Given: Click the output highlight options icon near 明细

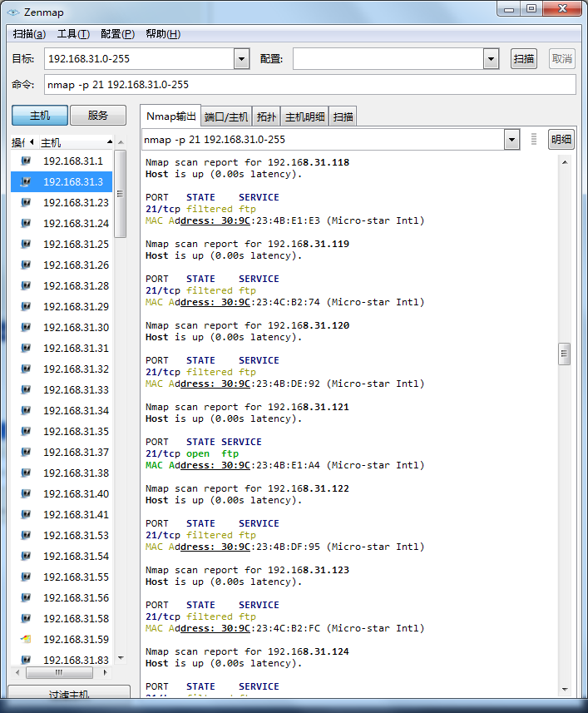Looking at the screenshot, I should click(534, 139).
